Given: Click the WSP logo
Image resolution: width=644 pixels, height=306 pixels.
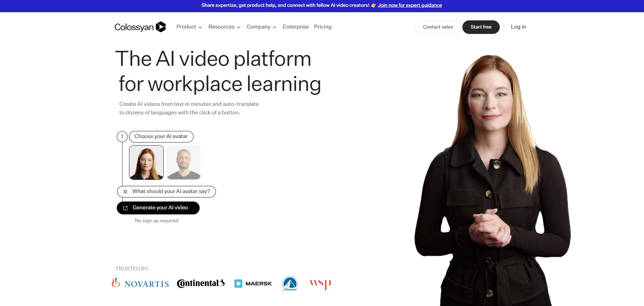Looking at the screenshot, I should (320, 284).
